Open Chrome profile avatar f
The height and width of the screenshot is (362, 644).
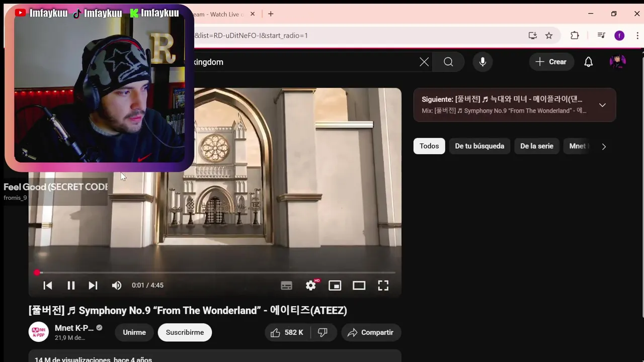point(619,35)
